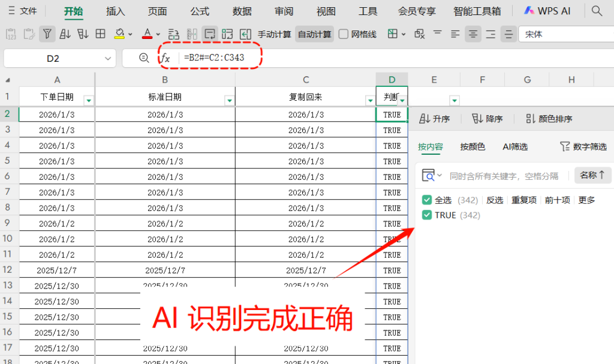Click the freeze panes green grid icon
This screenshot has width=614, height=364.
pos(393,34)
